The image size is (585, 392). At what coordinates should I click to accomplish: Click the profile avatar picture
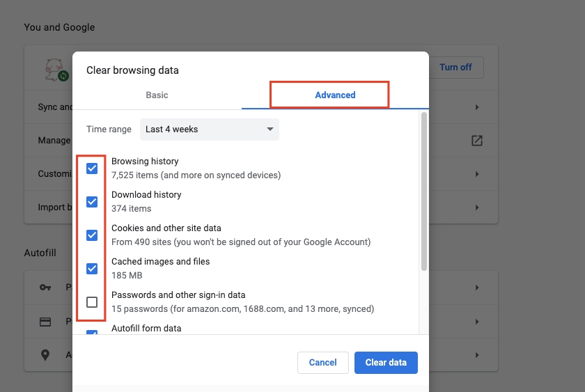tap(54, 69)
